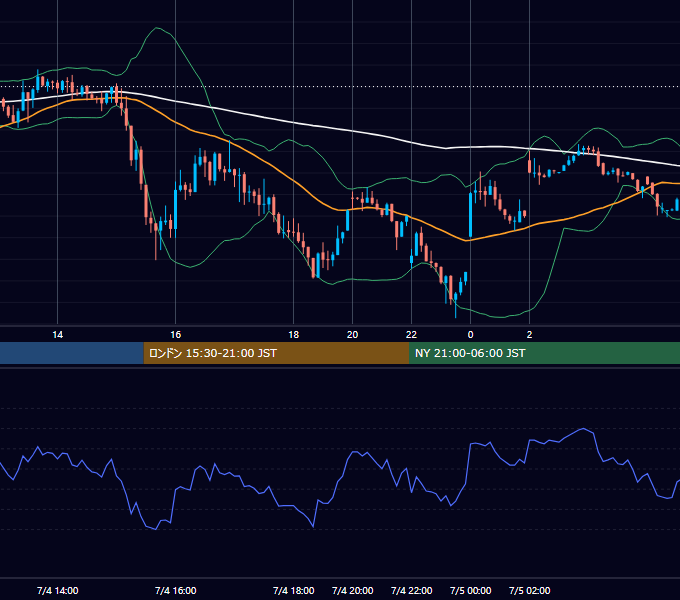Click the London session bar 15:30-21:00 JST
Screen dimensions: 680x600
pyautogui.click(x=276, y=353)
